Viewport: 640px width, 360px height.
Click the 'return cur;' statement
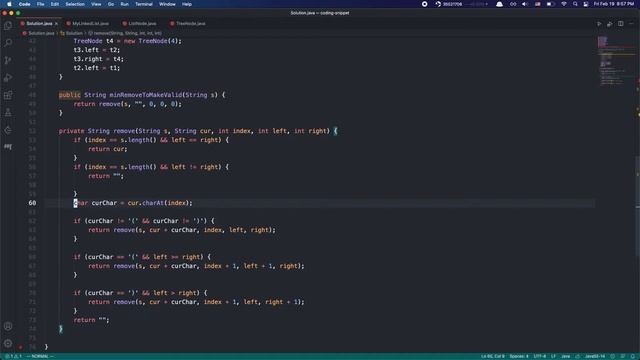(x=108, y=149)
